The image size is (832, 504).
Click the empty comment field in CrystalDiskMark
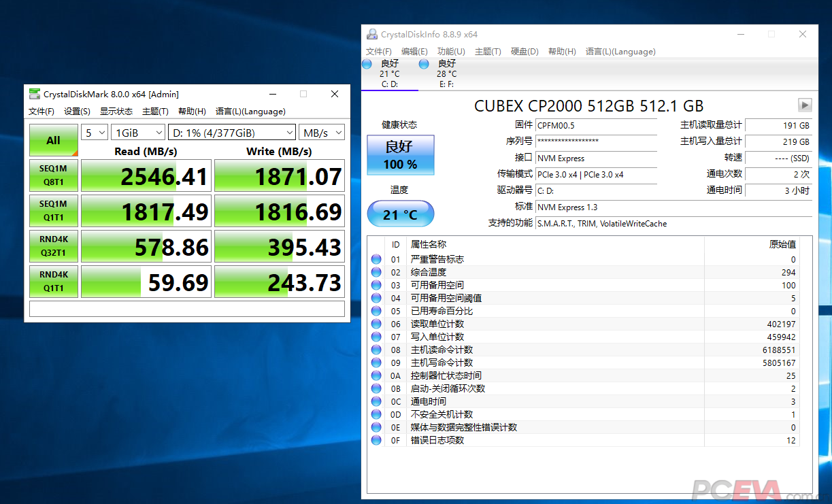187,309
